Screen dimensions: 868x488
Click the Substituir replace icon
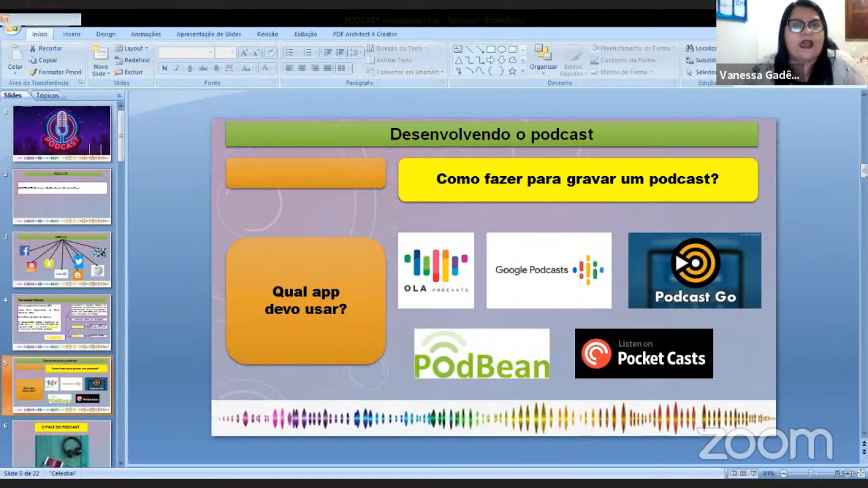pyautogui.click(x=690, y=60)
